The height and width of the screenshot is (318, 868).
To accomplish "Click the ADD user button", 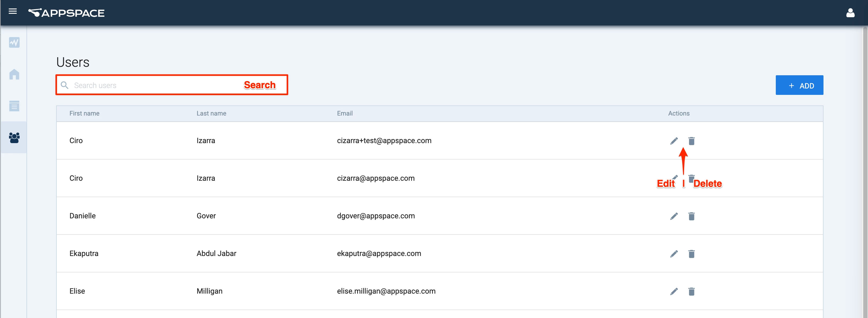I will pos(799,86).
